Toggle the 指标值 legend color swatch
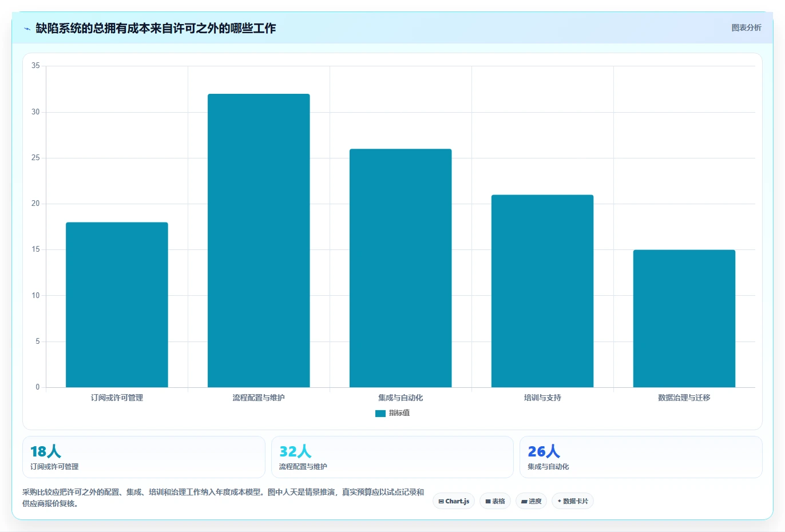 [x=380, y=413]
